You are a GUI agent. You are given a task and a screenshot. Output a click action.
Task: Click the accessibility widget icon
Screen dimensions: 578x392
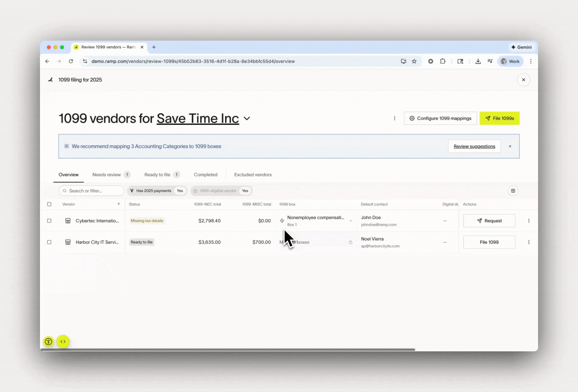(x=48, y=342)
